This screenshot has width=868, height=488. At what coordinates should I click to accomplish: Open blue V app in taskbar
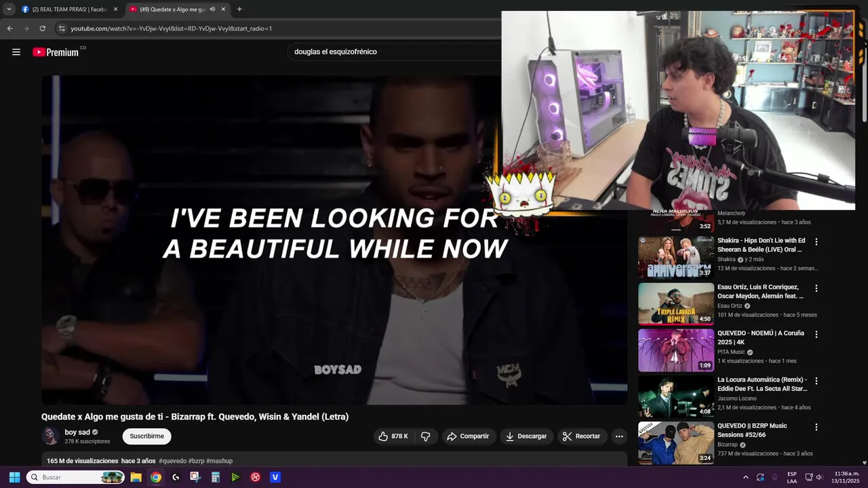click(275, 477)
